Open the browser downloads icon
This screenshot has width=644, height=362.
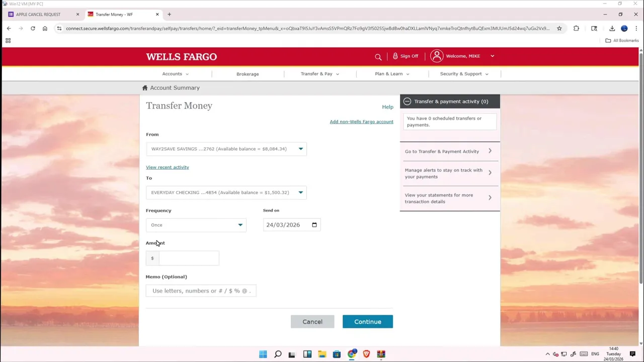click(612, 29)
